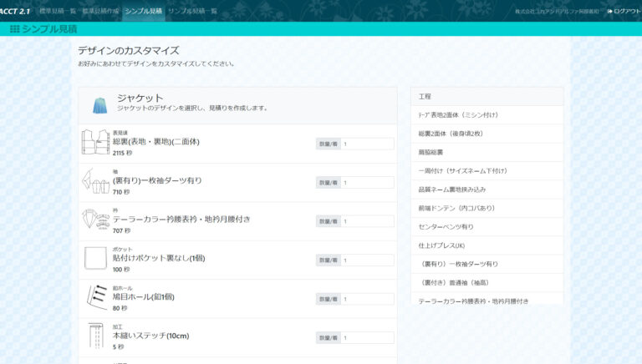Open the 標準見積作成 menu item
Image resolution: width=642 pixels, height=364 pixels.
pos(100,11)
